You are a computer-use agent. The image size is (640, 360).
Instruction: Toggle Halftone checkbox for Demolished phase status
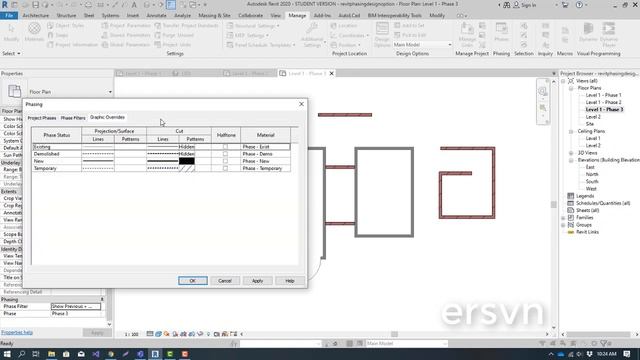(225, 154)
